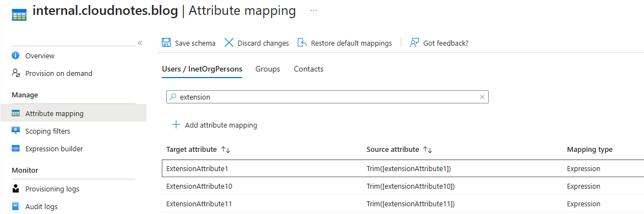Sort by the Source attribute column header
The image size is (644, 214).
(392, 150)
